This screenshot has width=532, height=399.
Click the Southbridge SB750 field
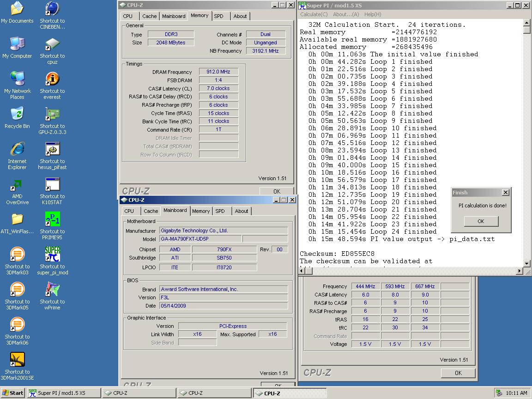(x=224, y=258)
